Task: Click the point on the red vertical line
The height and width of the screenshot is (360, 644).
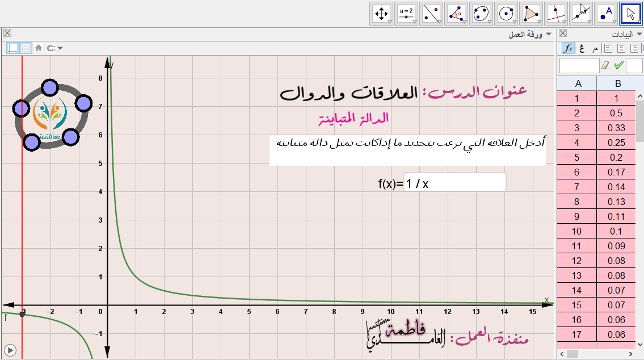Action: (22, 315)
